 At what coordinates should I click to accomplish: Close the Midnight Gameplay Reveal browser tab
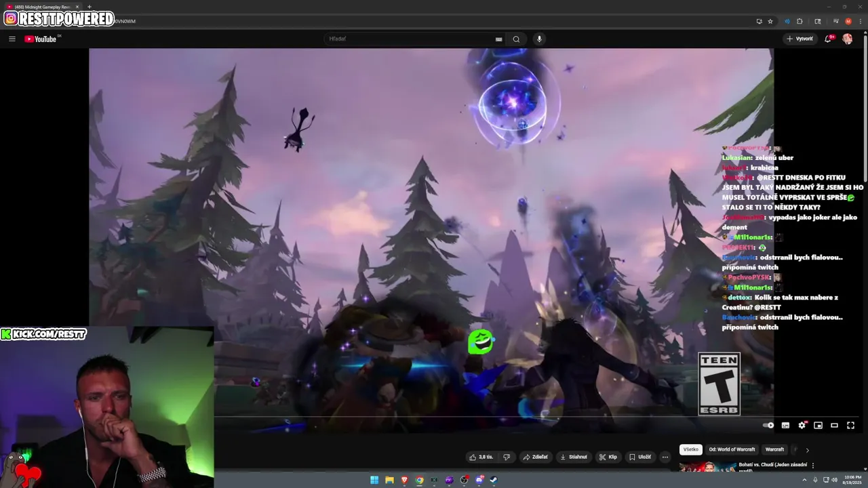(x=77, y=7)
